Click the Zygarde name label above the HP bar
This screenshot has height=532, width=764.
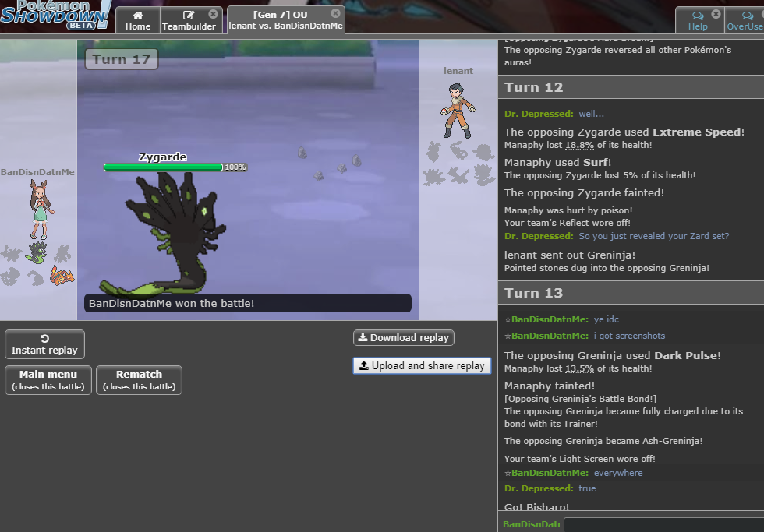pyautogui.click(x=163, y=157)
